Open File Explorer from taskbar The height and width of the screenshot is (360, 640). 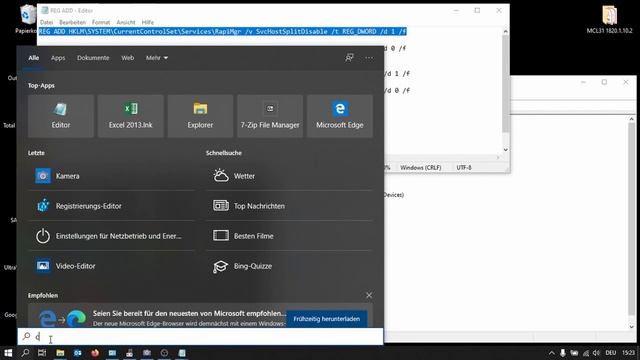[60, 353]
